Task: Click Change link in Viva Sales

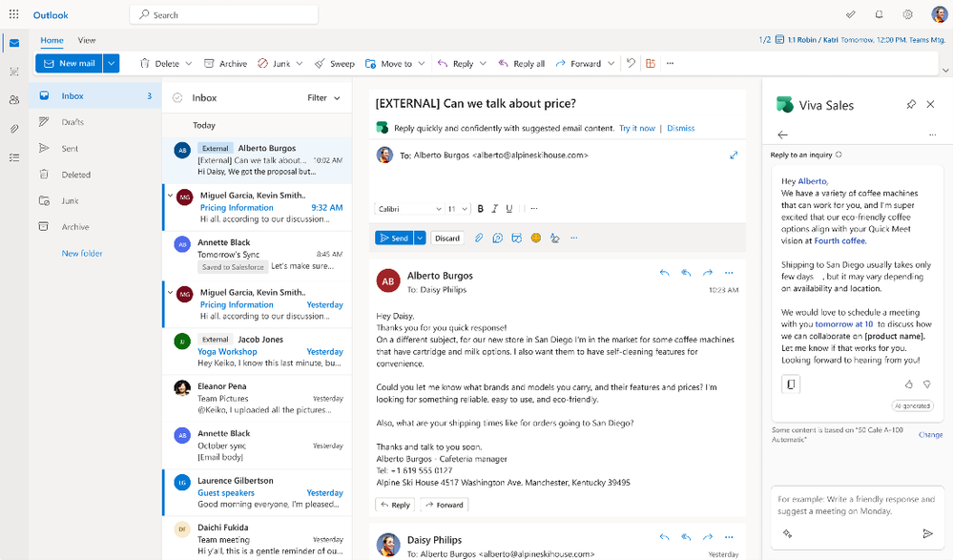Action: point(930,435)
